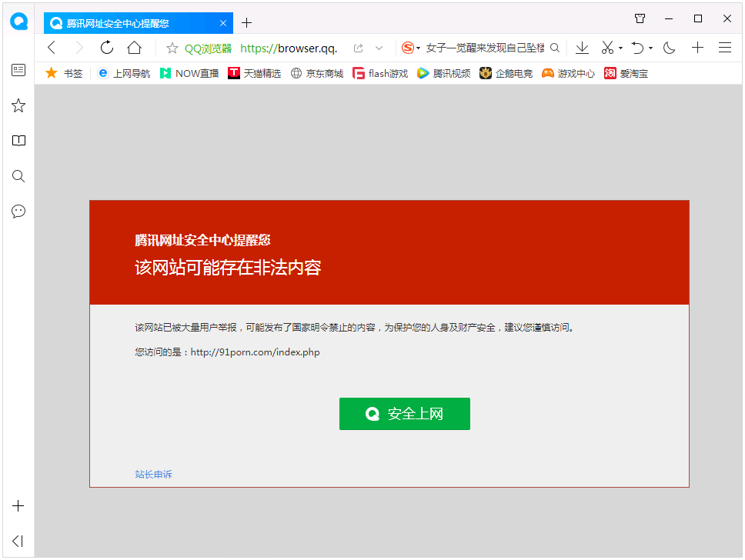Click the 站长申诉 appeal link
The width and height of the screenshot is (745, 560).
coord(153,474)
